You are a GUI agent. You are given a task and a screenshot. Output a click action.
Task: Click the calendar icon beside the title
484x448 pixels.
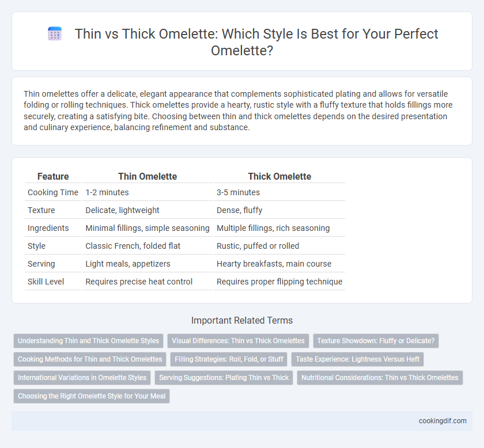click(55, 33)
